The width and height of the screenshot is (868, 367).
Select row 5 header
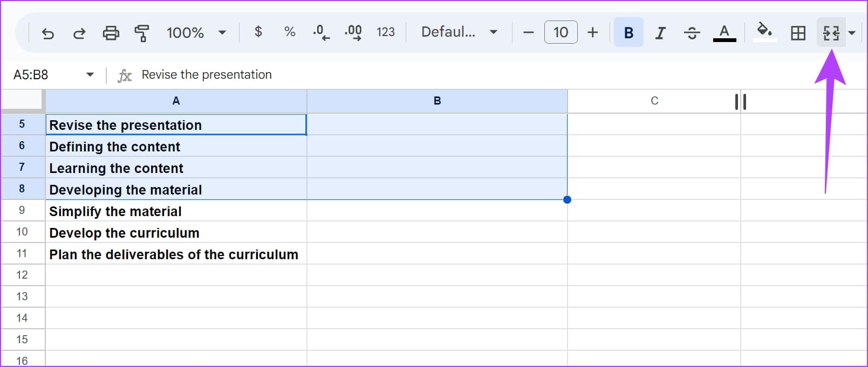[22, 124]
